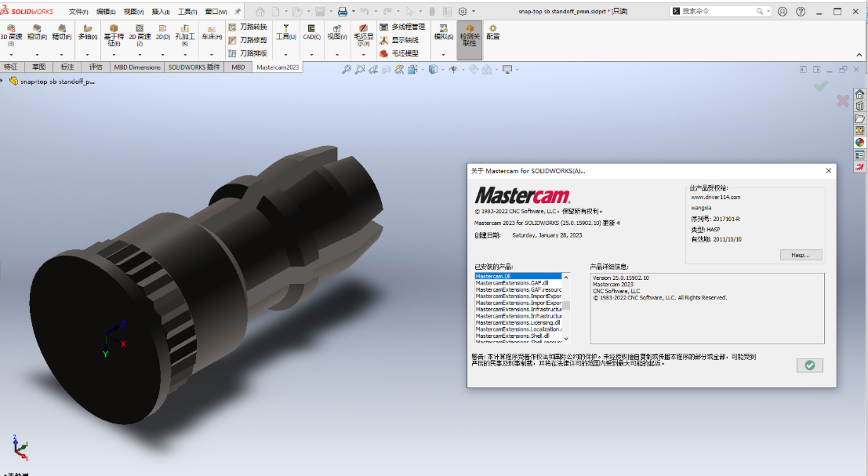Click the Zoom to Fit view icon
868x476 pixels.
(347, 69)
